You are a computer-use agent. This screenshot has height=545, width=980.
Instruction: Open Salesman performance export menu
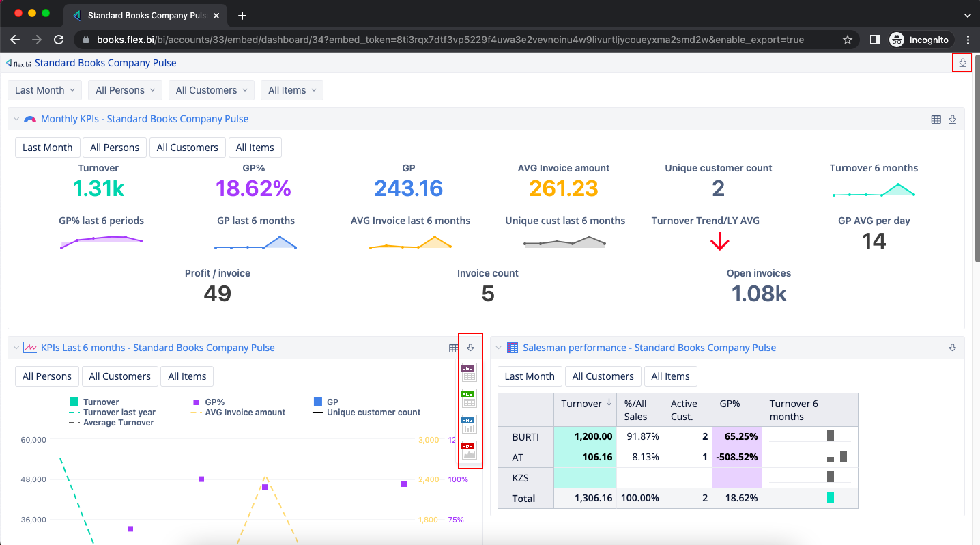tap(953, 348)
